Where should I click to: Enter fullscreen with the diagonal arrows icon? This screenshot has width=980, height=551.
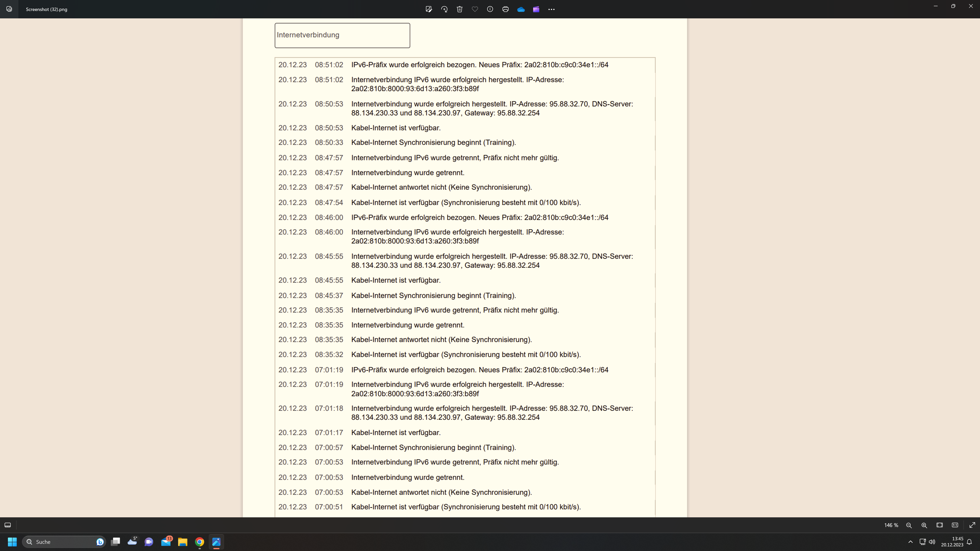972,525
